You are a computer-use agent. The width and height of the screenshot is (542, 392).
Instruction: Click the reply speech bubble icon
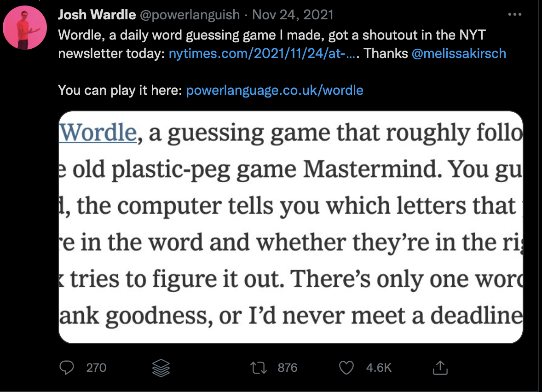click(x=67, y=368)
